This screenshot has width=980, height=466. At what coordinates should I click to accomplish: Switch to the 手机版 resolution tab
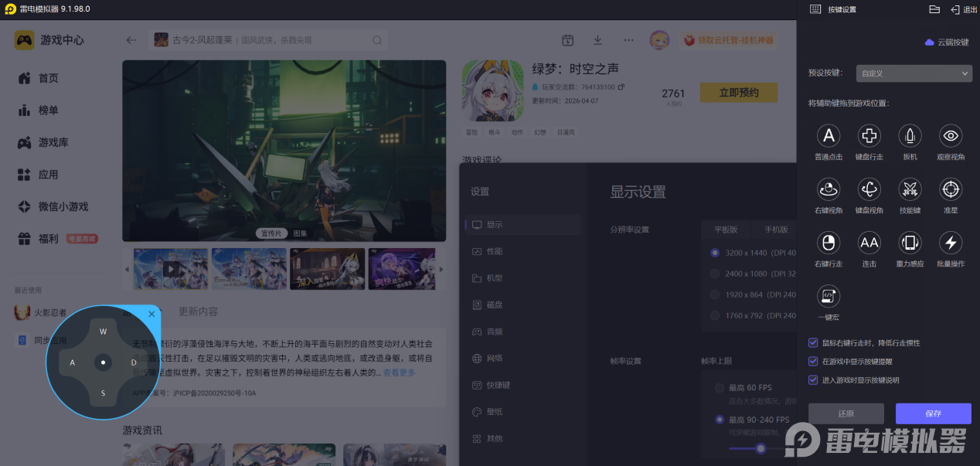(775, 230)
